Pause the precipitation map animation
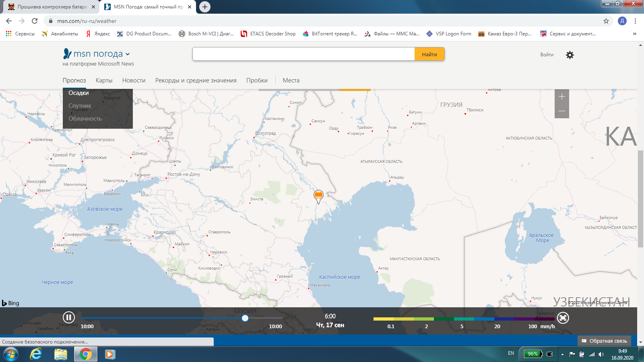The image size is (644, 362). [x=68, y=317]
